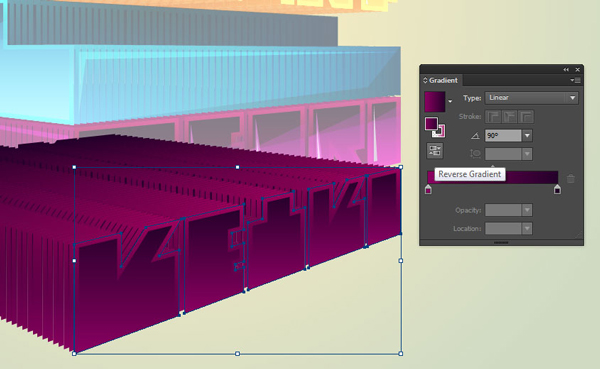Open the Gradient panel options menu
The width and height of the screenshot is (600, 369).
click(x=575, y=80)
